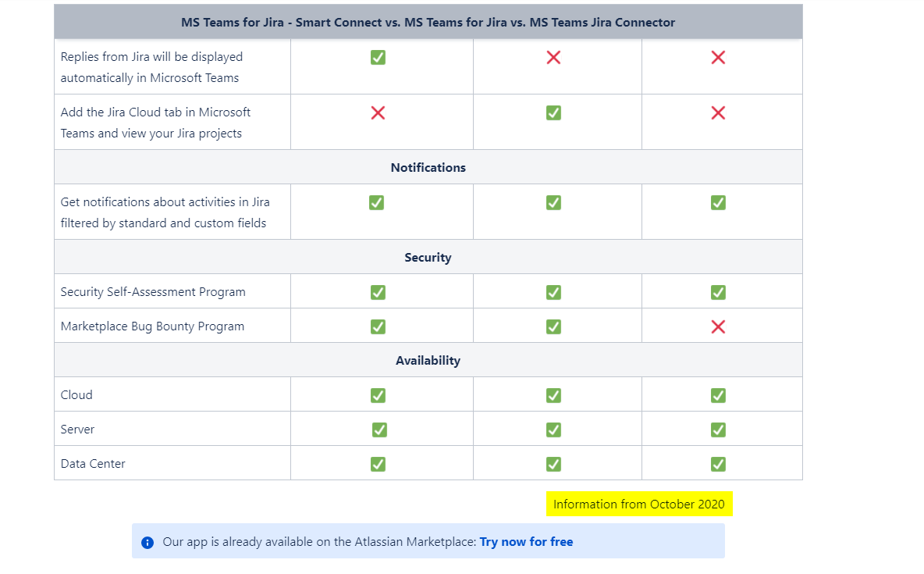Select the Notifications section header
This screenshot has height=574, width=924.
point(428,168)
